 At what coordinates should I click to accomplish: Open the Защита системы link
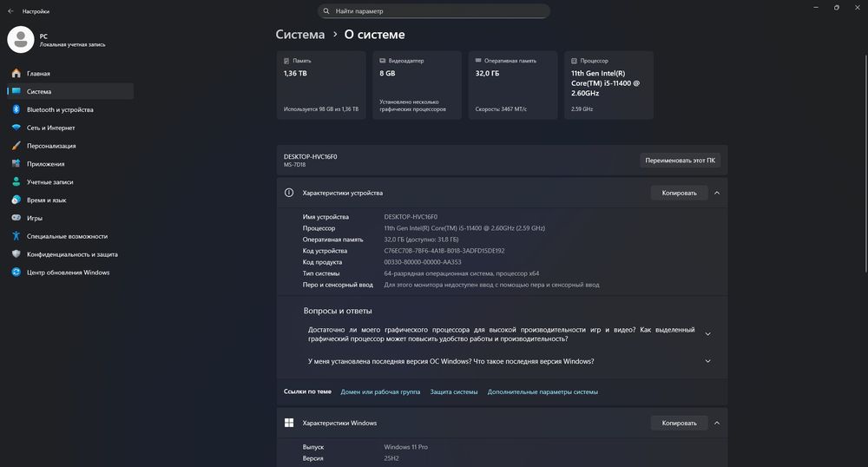tap(454, 391)
